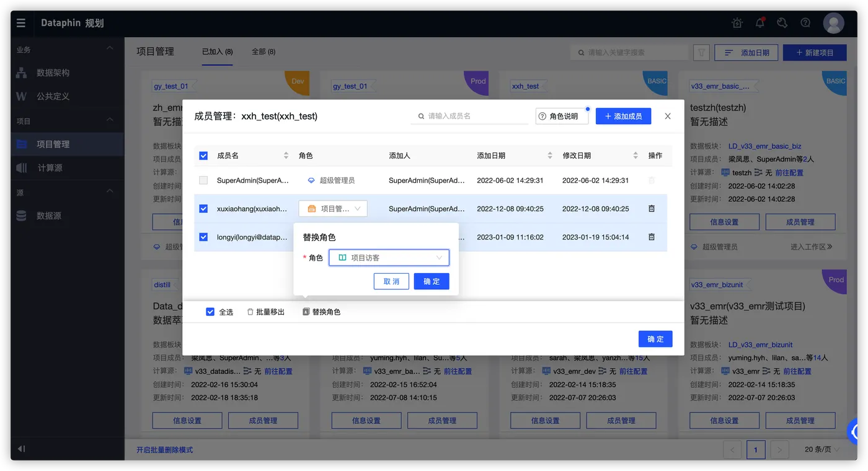Select page 1 in pagination
Viewport: 868px width, 471px height.
[756, 449]
